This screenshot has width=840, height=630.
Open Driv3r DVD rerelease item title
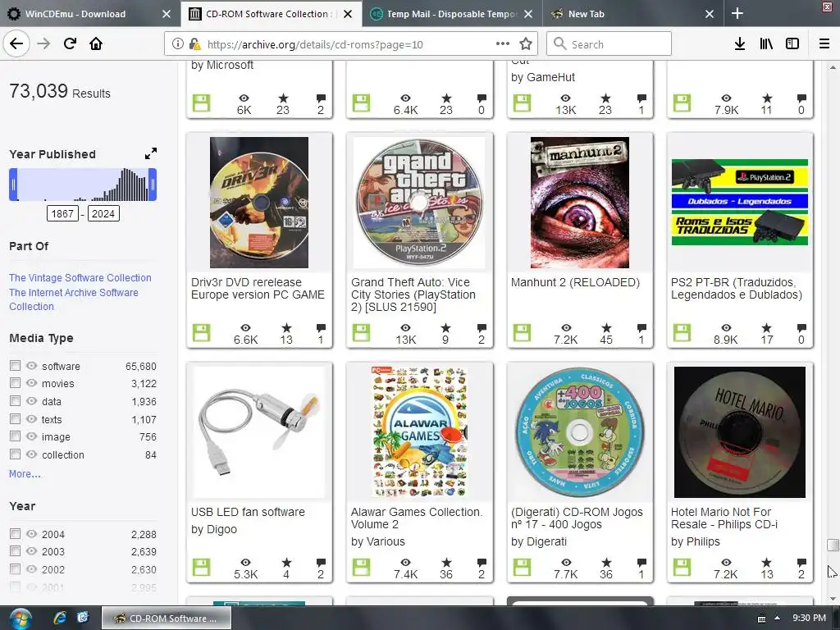coord(258,288)
